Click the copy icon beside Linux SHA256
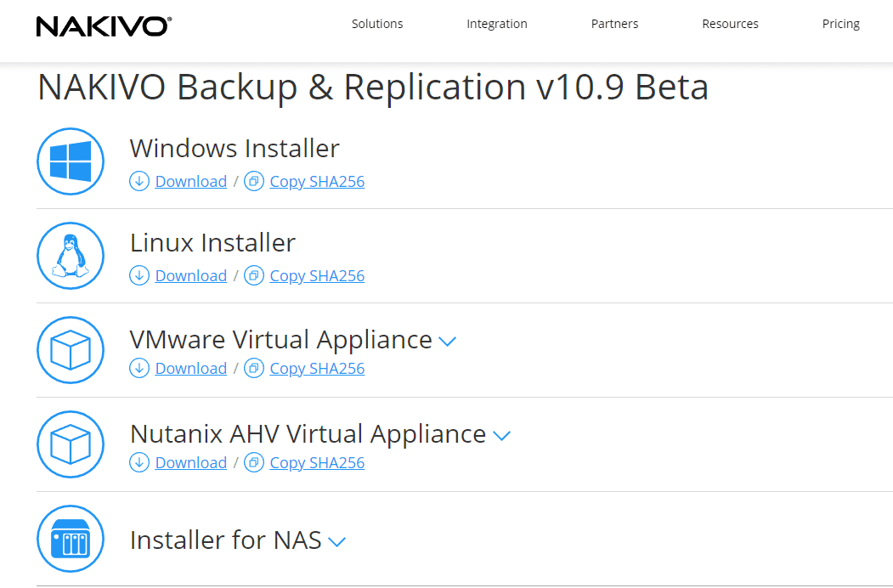This screenshot has width=893, height=588. [x=253, y=275]
